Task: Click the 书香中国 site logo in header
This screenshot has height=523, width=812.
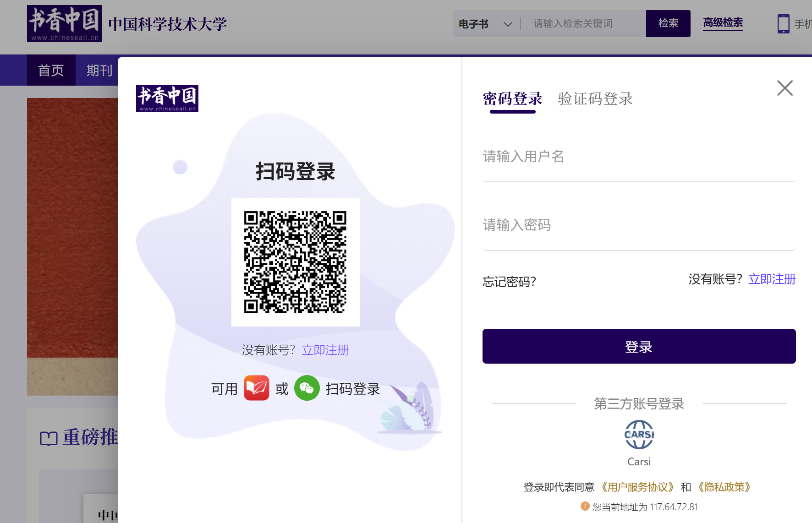Action: (x=64, y=24)
